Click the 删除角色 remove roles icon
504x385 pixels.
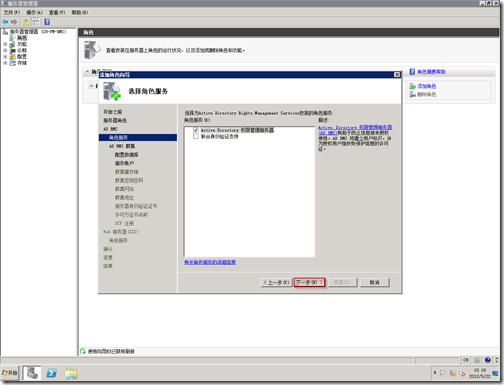point(413,95)
